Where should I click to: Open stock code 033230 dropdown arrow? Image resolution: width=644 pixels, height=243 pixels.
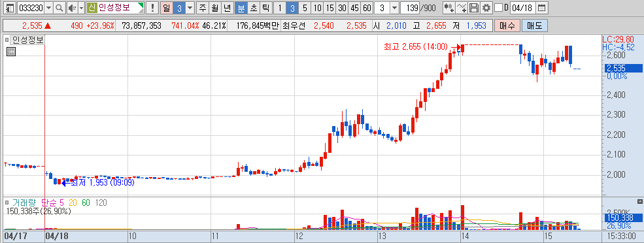point(48,7)
